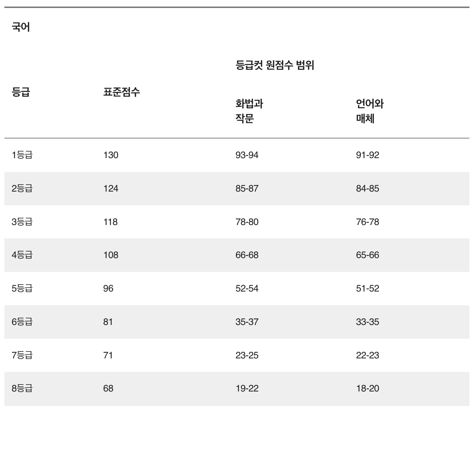Click the 1등급 row label
Viewport: 476px width, 450px height.
22,155
